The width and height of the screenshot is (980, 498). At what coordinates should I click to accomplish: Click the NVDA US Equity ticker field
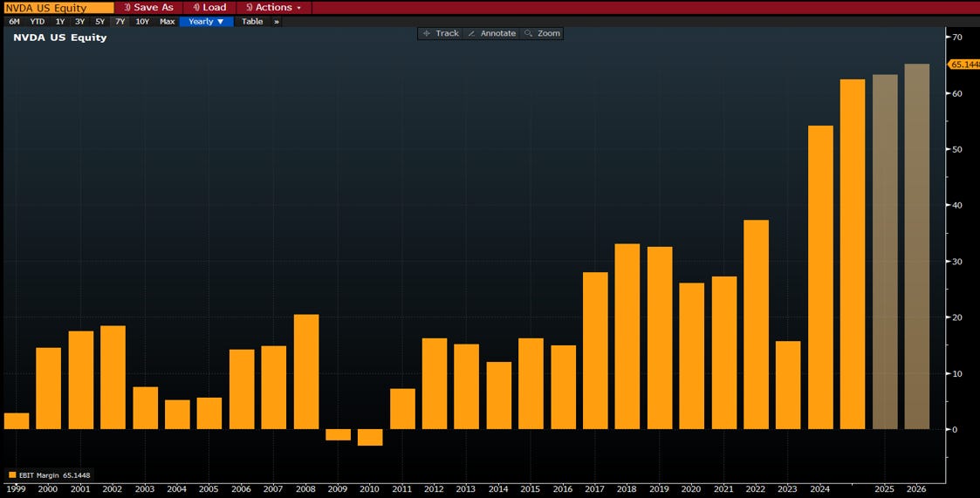pyautogui.click(x=58, y=8)
